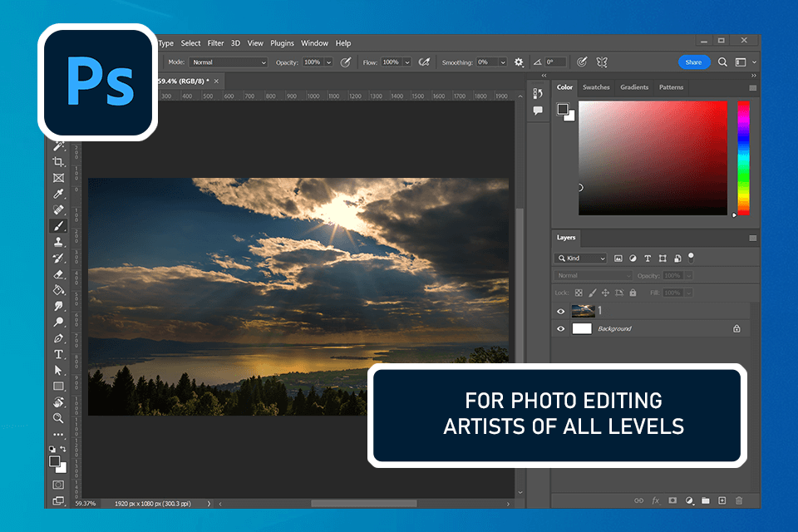Viewport: 798px width, 532px height.
Task: Filter layers for type layers T icon
Action: pyautogui.click(x=648, y=259)
